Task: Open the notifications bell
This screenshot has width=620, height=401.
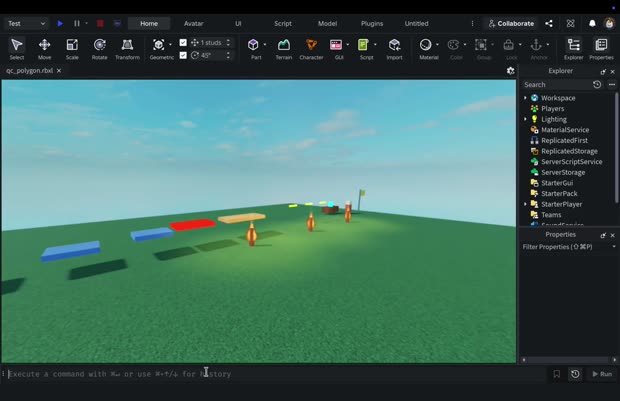Action: [x=592, y=23]
